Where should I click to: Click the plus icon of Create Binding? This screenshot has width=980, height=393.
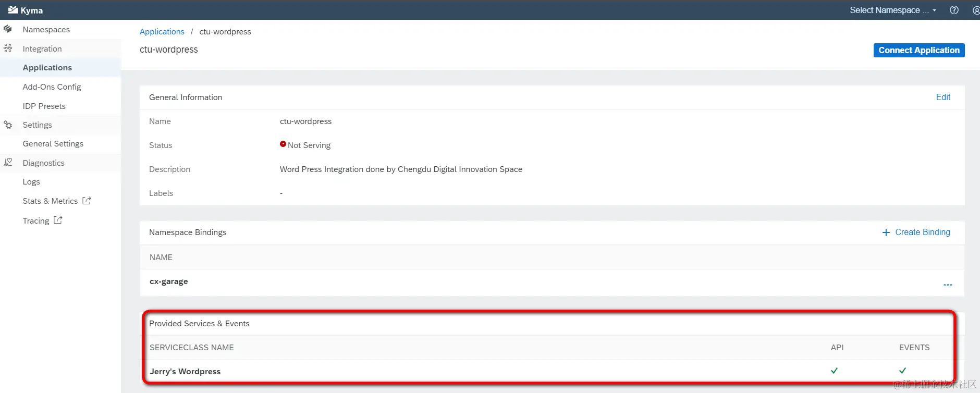886,232
